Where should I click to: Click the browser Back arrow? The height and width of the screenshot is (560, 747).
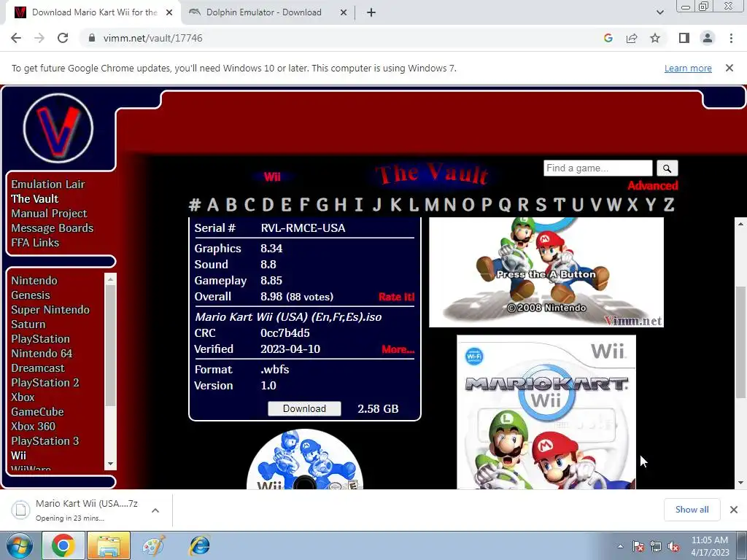click(x=16, y=38)
